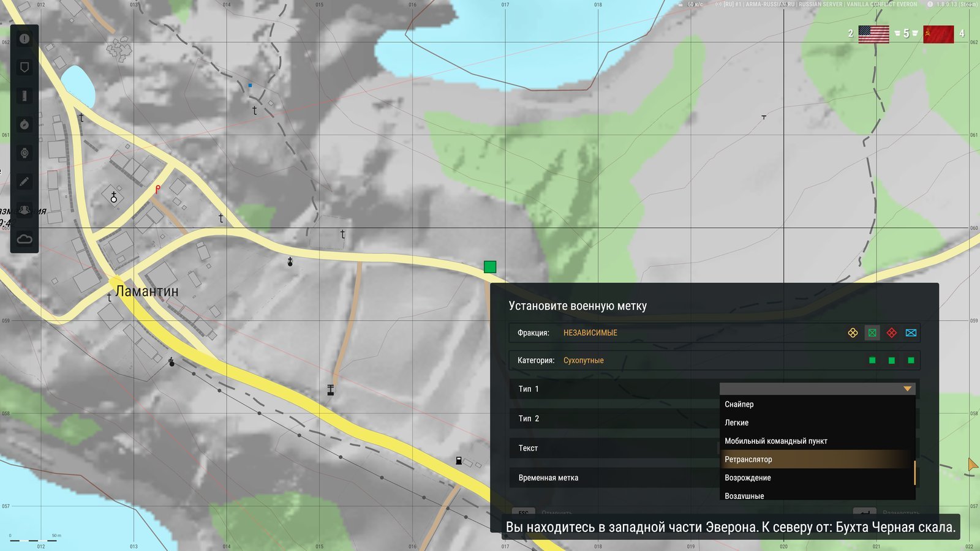Click the 1.8.0.13 version text
The image size is (980, 551).
coord(956,4)
